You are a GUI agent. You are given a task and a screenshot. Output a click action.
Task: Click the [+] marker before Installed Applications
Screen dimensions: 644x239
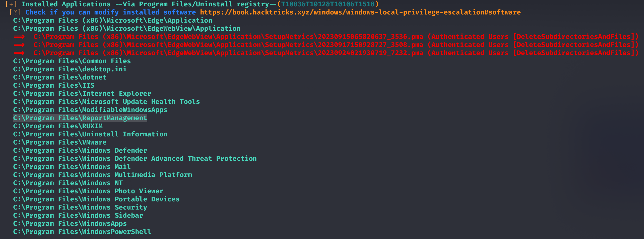click(x=11, y=4)
